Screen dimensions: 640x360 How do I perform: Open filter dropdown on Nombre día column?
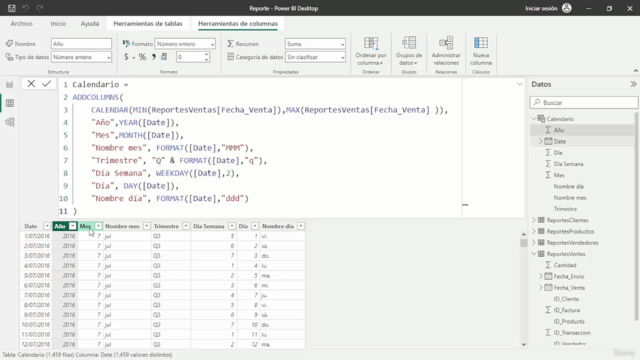coord(300,226)
